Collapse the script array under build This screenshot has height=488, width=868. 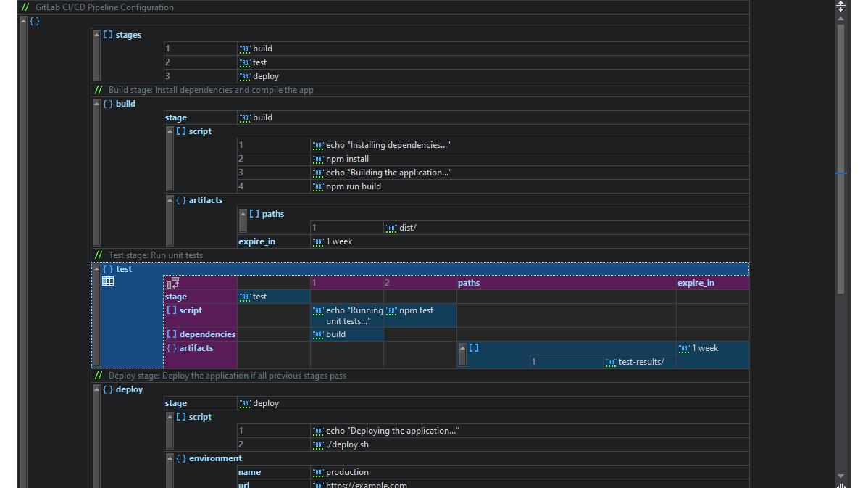point(169,129)
